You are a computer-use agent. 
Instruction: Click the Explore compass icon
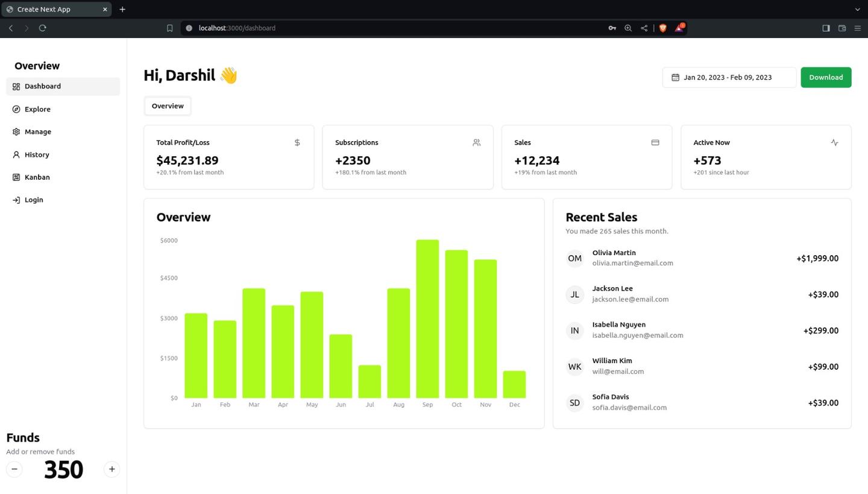(x=16, y=109)
